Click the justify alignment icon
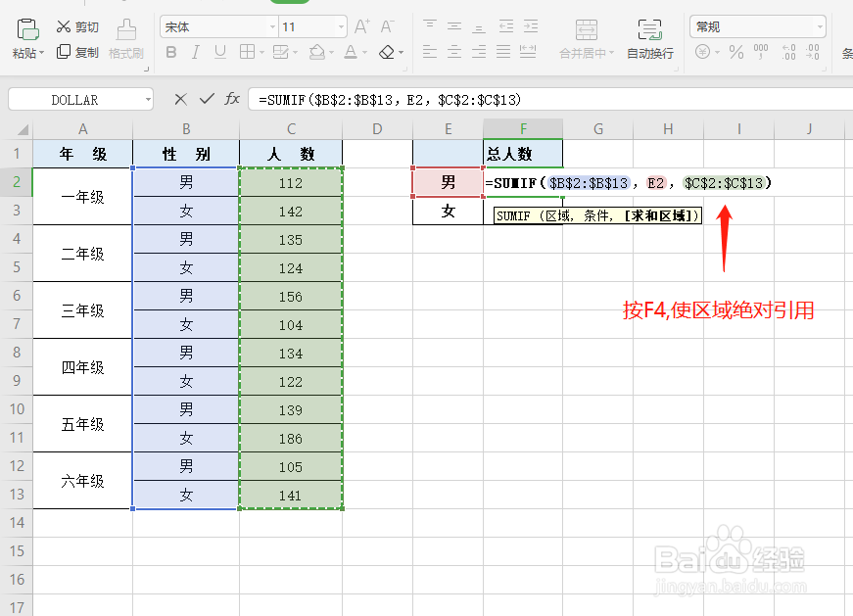Image resolution: width=853 pixels, height=616 pixels. (503, 52)
